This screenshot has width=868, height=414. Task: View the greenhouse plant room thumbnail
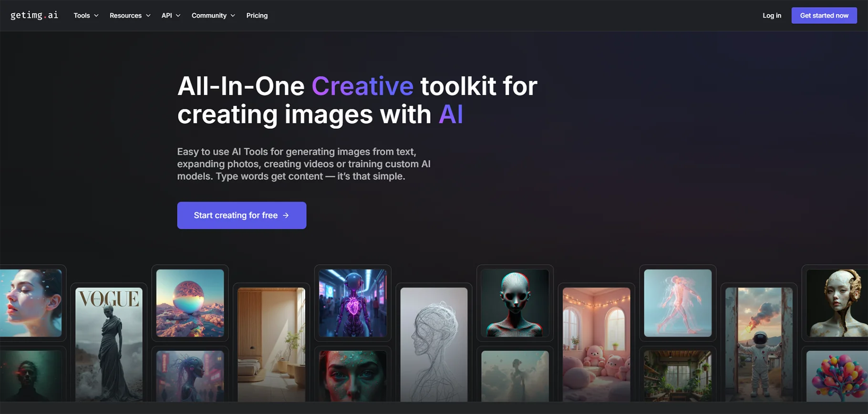(x=678, y=376)
